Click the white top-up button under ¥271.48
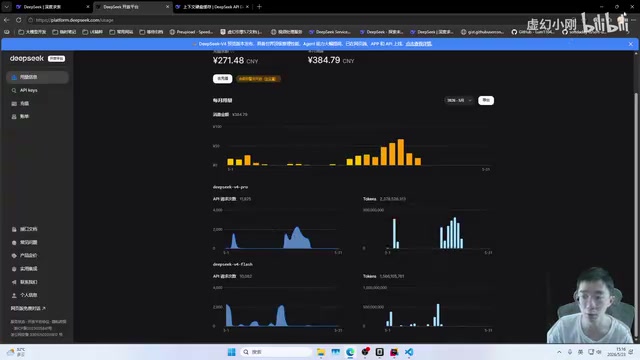Image resolution: width=640 pixels, height=360 pixels. coord(222,78)
